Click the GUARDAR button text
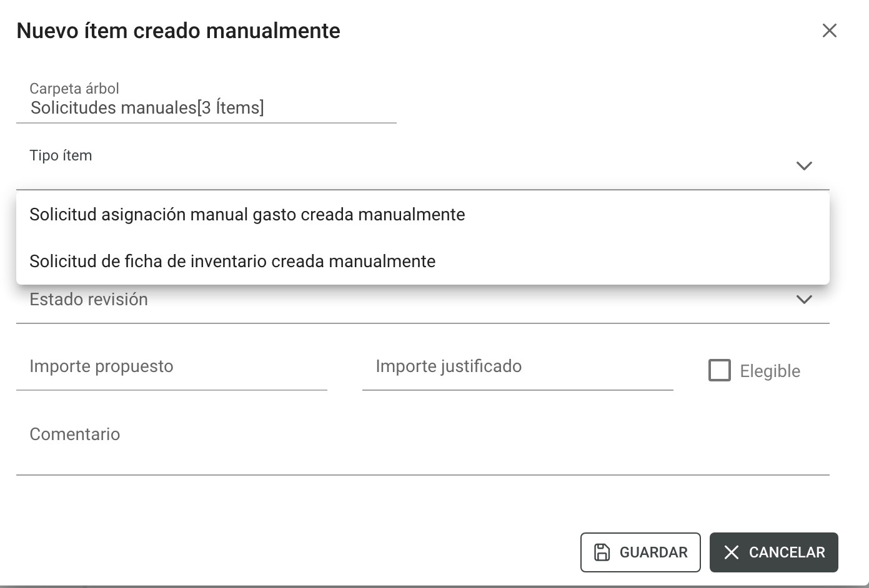The height and width of the screenshot is (588, 869). (653, 552)
